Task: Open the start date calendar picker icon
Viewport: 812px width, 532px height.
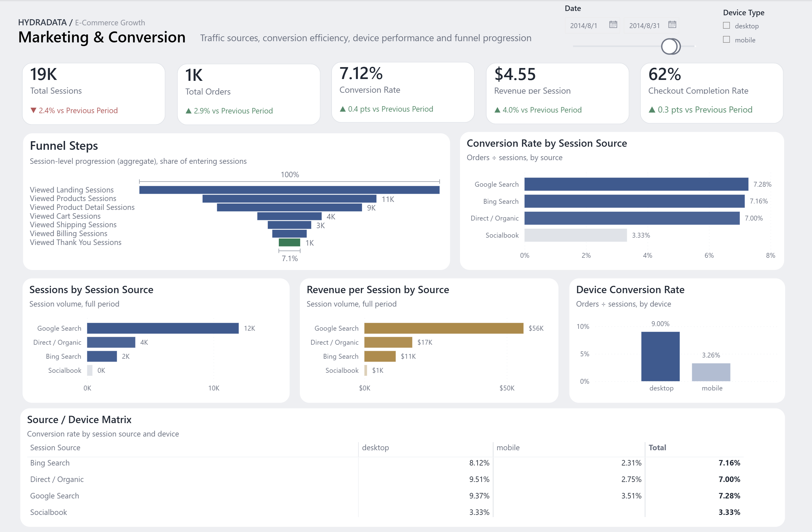Action: pos(613,25)
